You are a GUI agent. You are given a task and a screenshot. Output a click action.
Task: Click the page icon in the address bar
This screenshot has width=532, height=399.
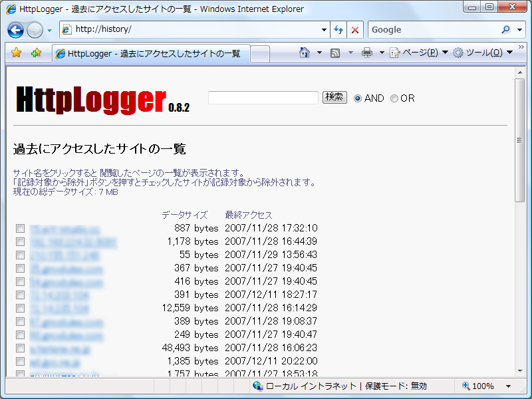coord(66,29)
